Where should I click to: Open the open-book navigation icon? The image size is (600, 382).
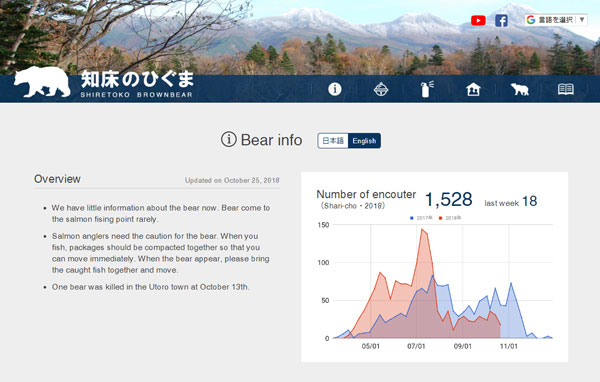tap(566, 89)
